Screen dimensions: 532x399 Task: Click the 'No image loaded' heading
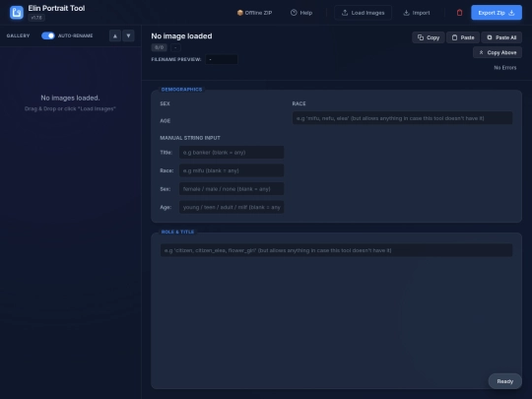(x=181, y=36)
